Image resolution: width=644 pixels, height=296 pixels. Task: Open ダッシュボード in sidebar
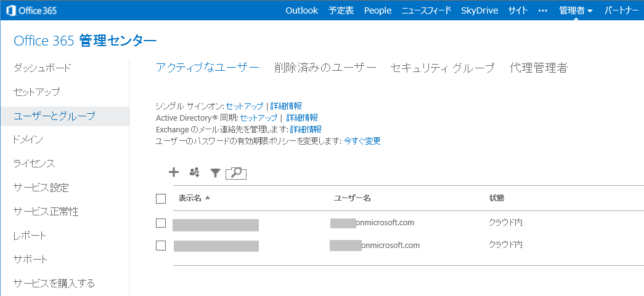coord(43,68)
